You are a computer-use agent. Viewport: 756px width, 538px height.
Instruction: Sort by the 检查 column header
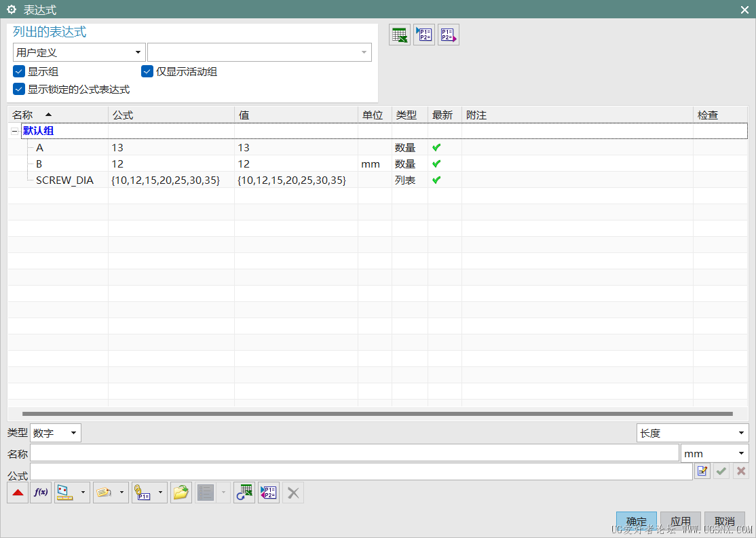click(x=720, y=115)
